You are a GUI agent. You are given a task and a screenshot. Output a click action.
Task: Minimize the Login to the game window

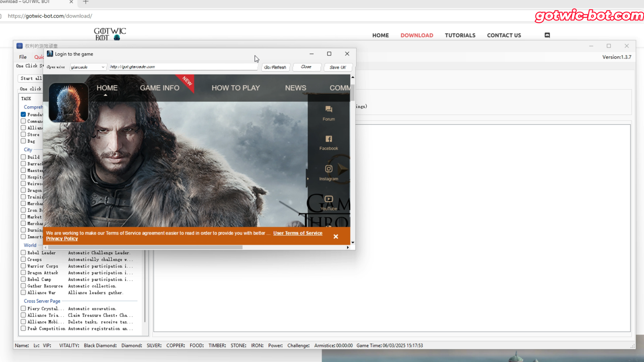[311, 54]
